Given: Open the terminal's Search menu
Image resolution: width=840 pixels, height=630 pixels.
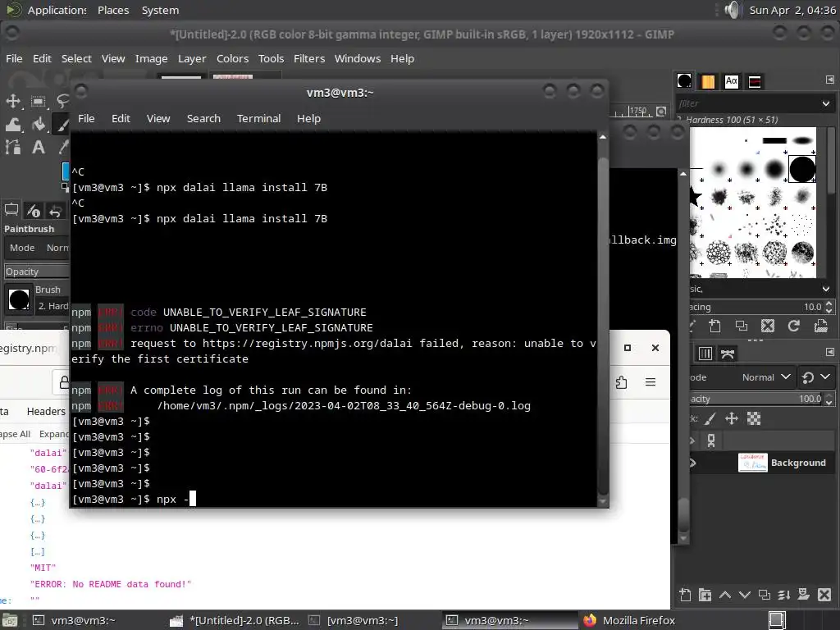Looking at the screenshot, I should coord(203,118).
